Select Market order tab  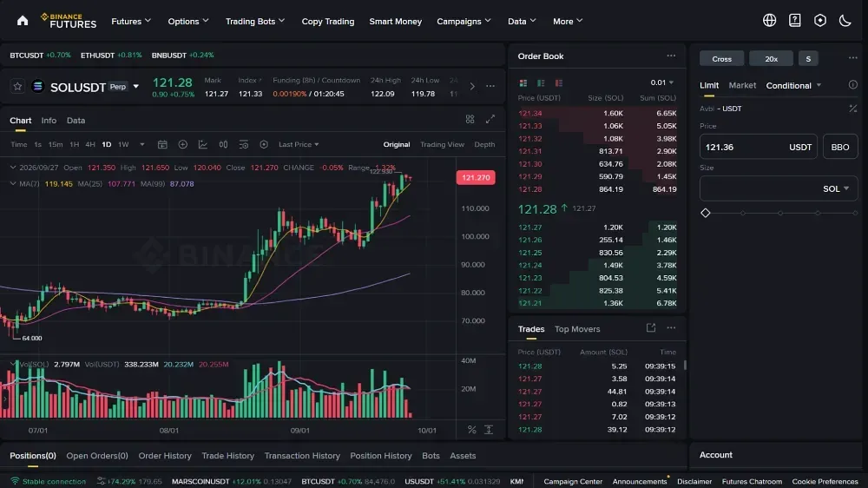(x=742, y=85)
